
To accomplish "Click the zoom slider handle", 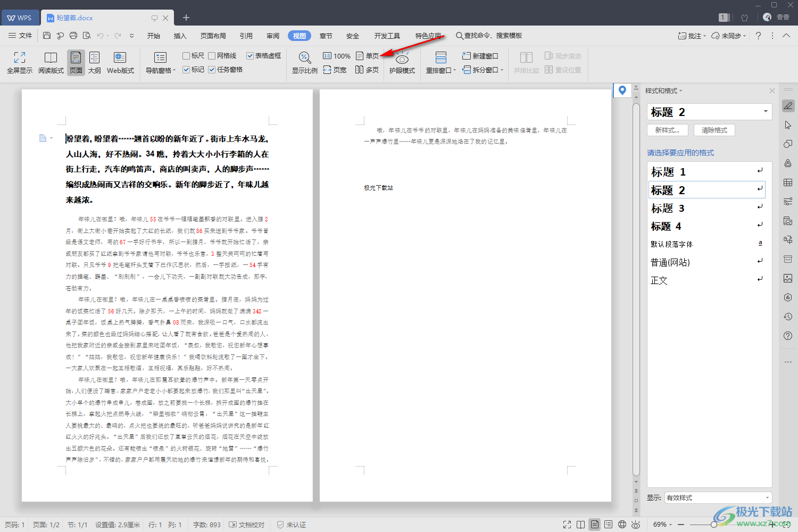I will 713,525.
